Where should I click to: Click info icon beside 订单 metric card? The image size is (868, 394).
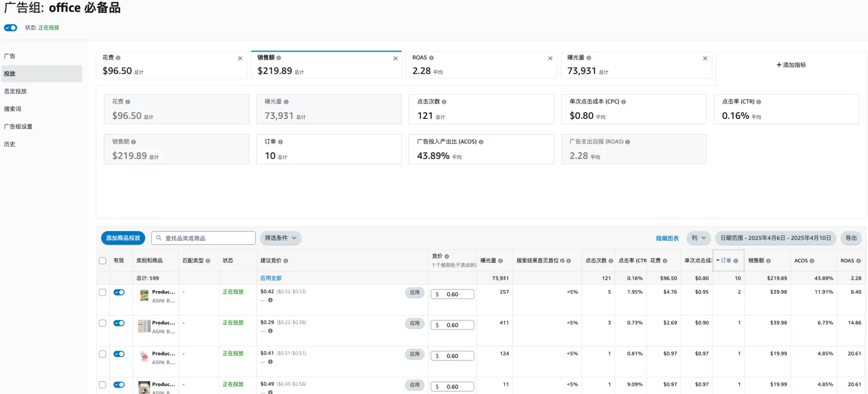(x=280, y=142)
